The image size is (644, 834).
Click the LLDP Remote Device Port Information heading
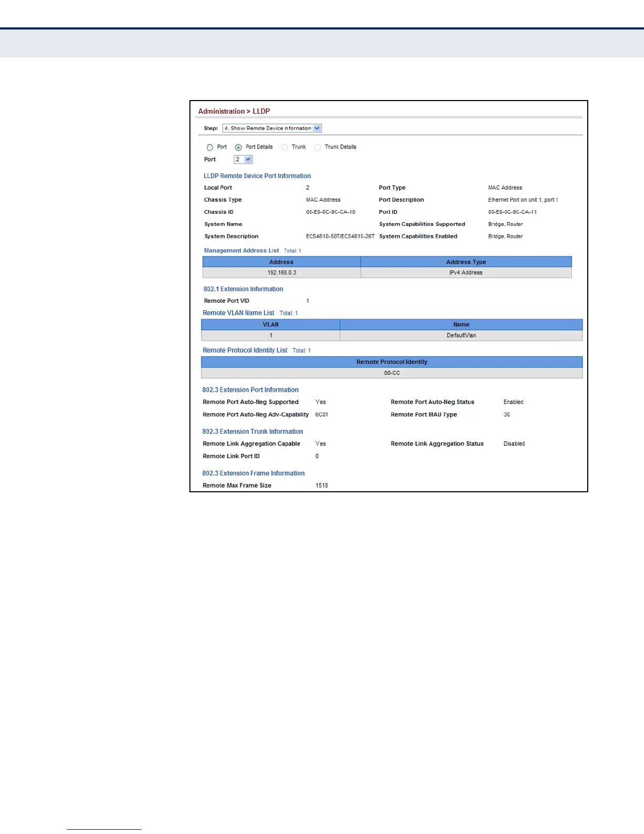click(x=257, y=176)
